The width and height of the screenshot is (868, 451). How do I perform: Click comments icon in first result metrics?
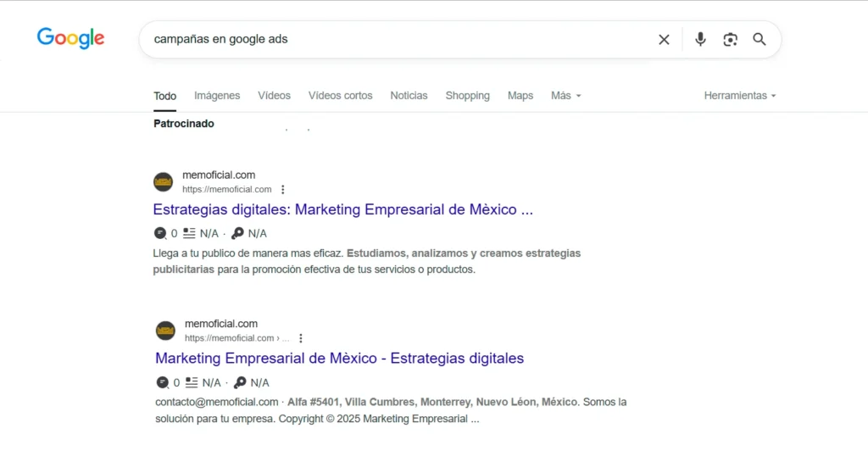pyautogui.click(x=160, y=233)
